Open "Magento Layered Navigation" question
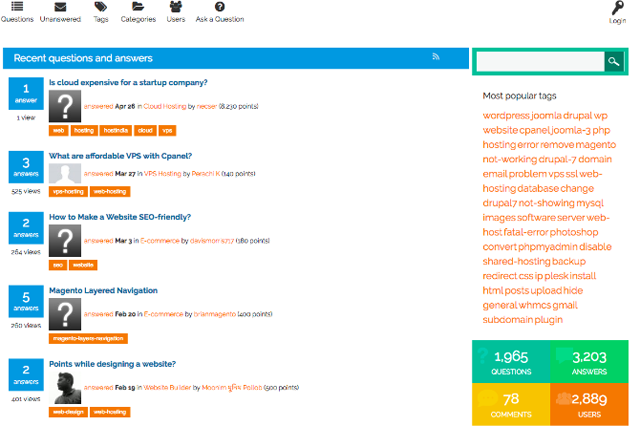 point(103,290)
